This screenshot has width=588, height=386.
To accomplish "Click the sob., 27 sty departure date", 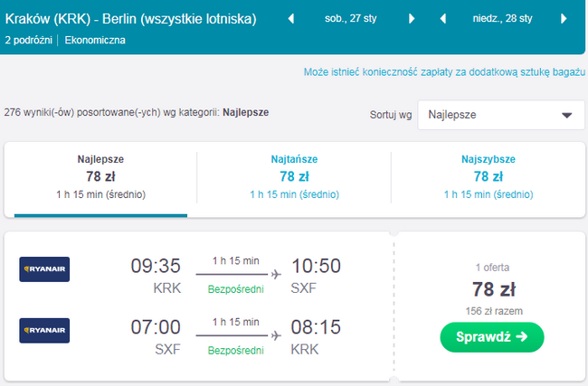I will pyautogui.click(x=351, y=18).
